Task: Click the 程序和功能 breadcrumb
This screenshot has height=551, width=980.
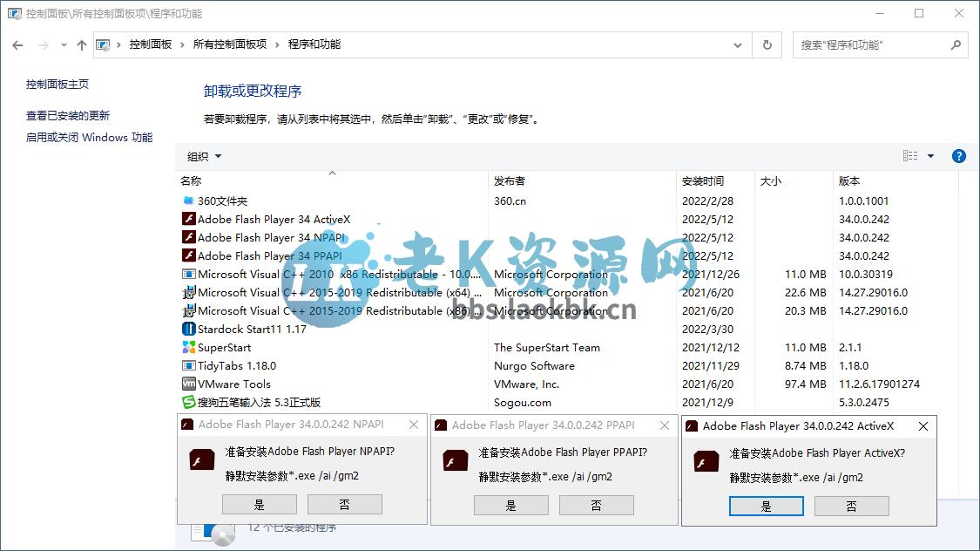Action: pyautogui.click(x=314, y=44)
